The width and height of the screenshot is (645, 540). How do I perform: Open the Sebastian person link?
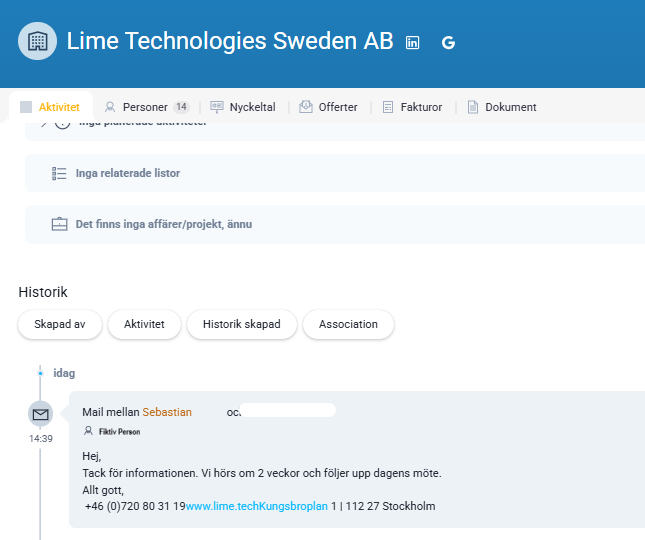click(167, 412)
